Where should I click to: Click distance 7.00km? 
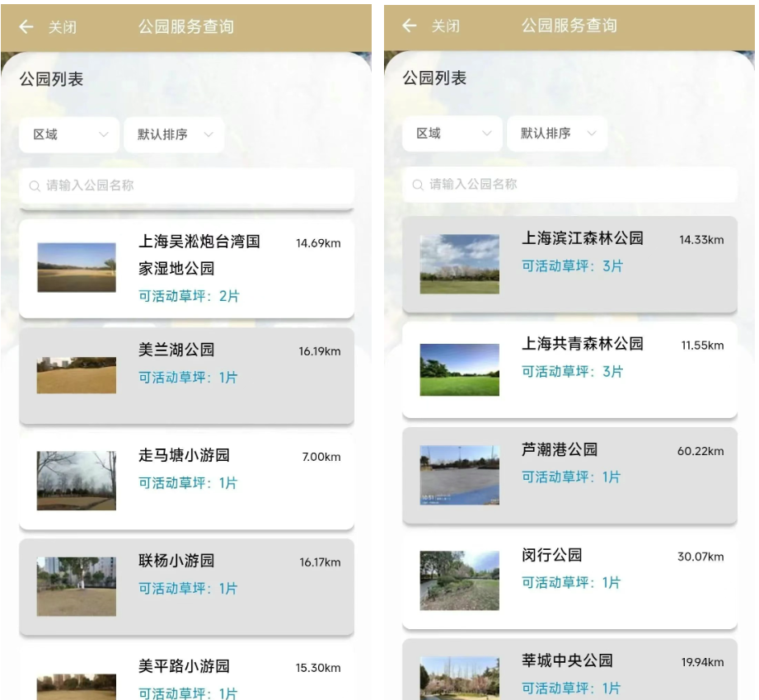point(321,457)
